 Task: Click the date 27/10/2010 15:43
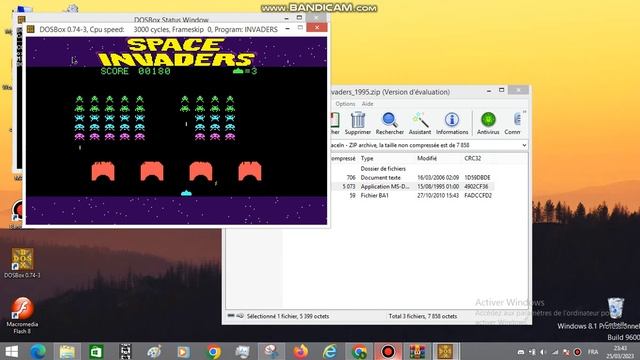[x=438, y=196]
